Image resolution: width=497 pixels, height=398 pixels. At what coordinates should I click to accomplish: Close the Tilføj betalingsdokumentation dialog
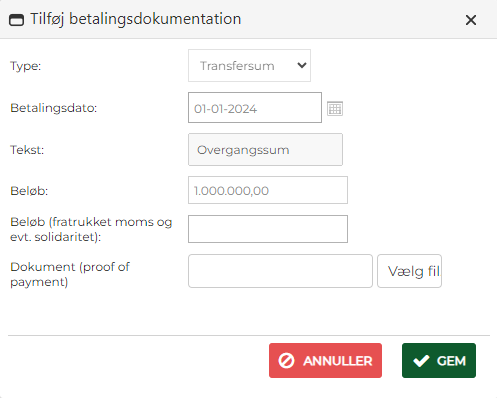tap(471, 20)
